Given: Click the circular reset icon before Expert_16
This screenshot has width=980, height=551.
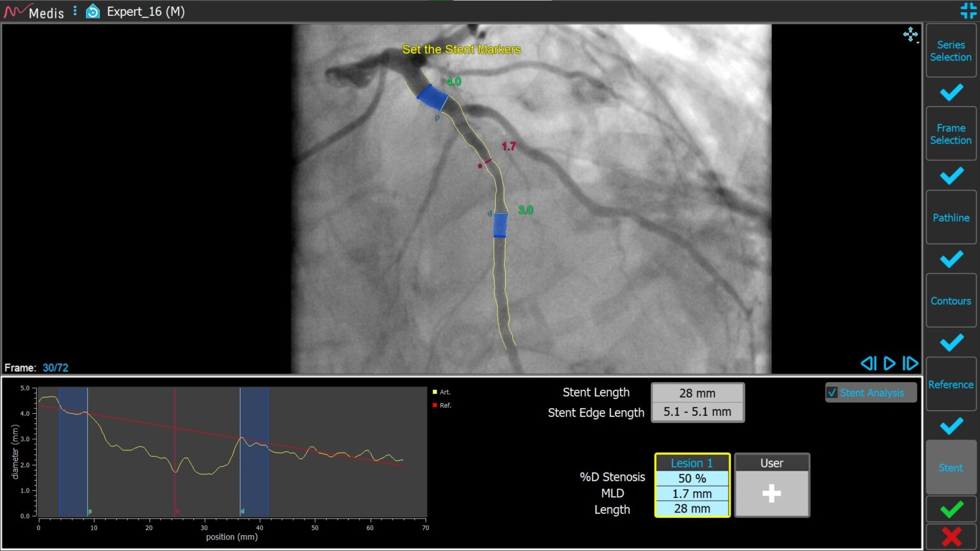Looking at the screenshot, I should 93,11.
